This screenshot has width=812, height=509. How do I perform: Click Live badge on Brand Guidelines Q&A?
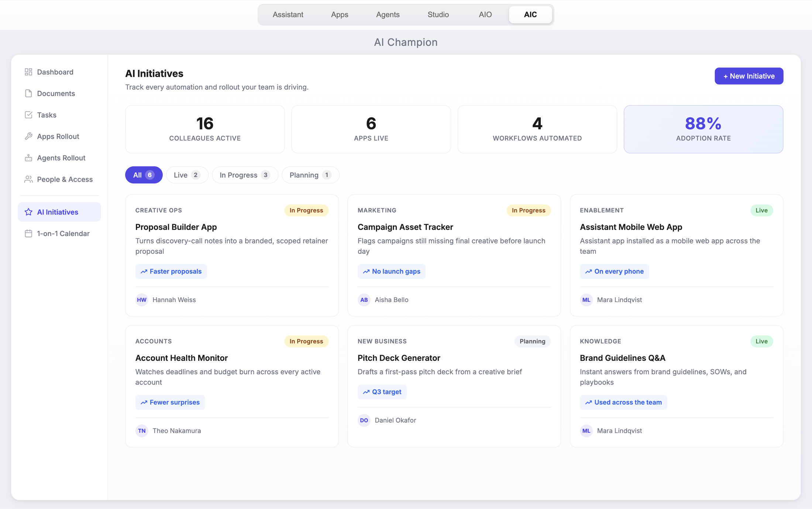(761, 341)
